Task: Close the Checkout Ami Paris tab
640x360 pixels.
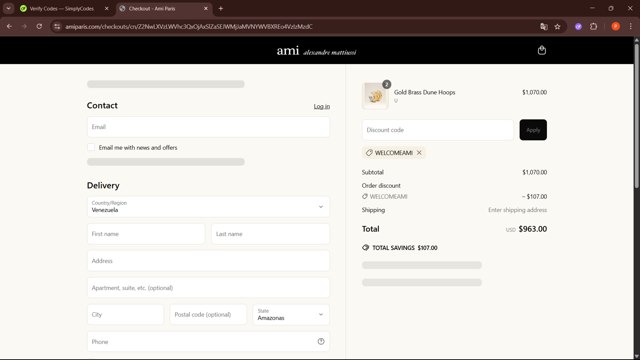Action: coord(206,8)
